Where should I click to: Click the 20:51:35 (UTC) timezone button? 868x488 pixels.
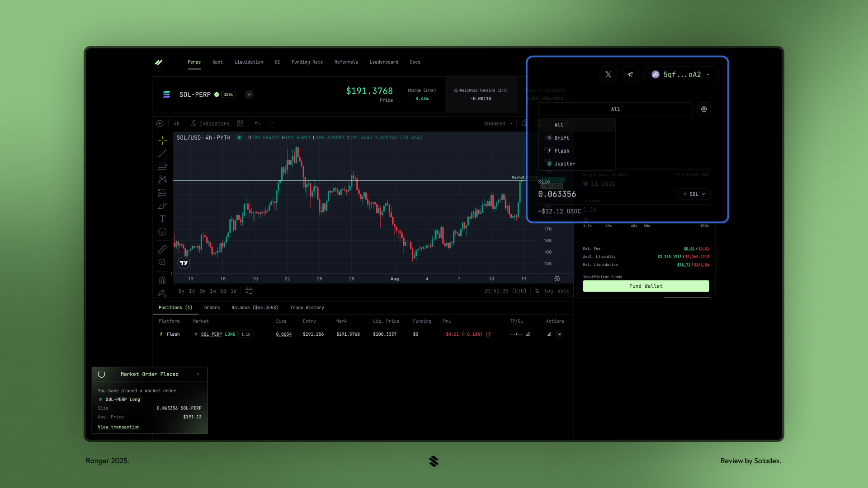505,291
